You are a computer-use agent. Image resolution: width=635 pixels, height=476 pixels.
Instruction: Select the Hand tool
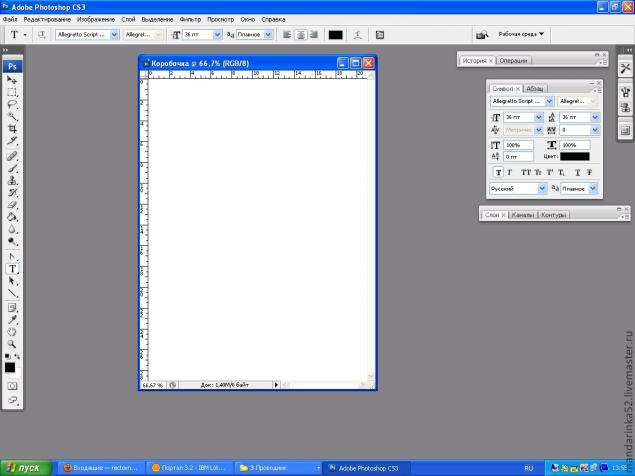[x=13, y=332]
